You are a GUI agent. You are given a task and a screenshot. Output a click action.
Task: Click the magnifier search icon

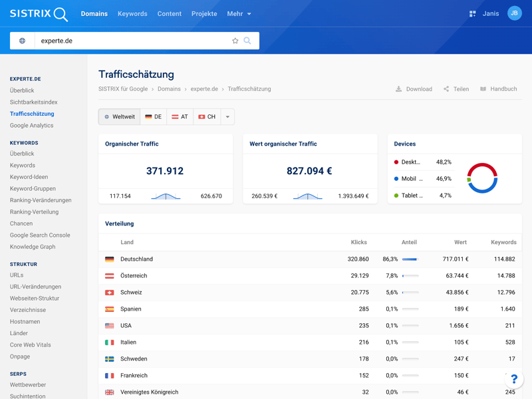click(x=247, y=41)
